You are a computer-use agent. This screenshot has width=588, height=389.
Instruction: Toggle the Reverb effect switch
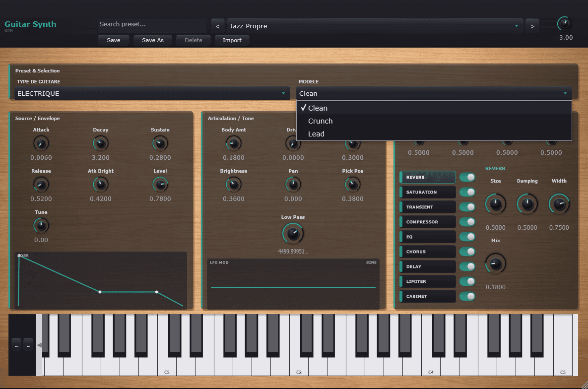point(467,177)
